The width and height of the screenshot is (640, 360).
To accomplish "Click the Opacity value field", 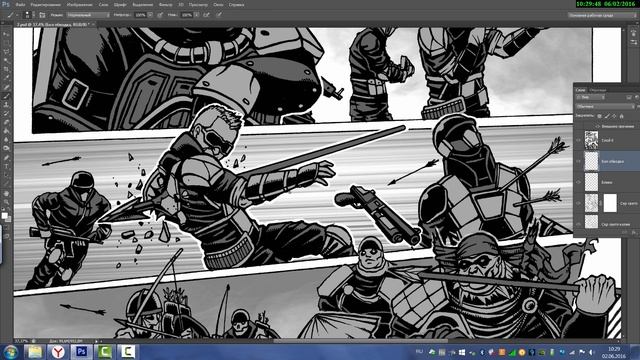I will [140, 15].
